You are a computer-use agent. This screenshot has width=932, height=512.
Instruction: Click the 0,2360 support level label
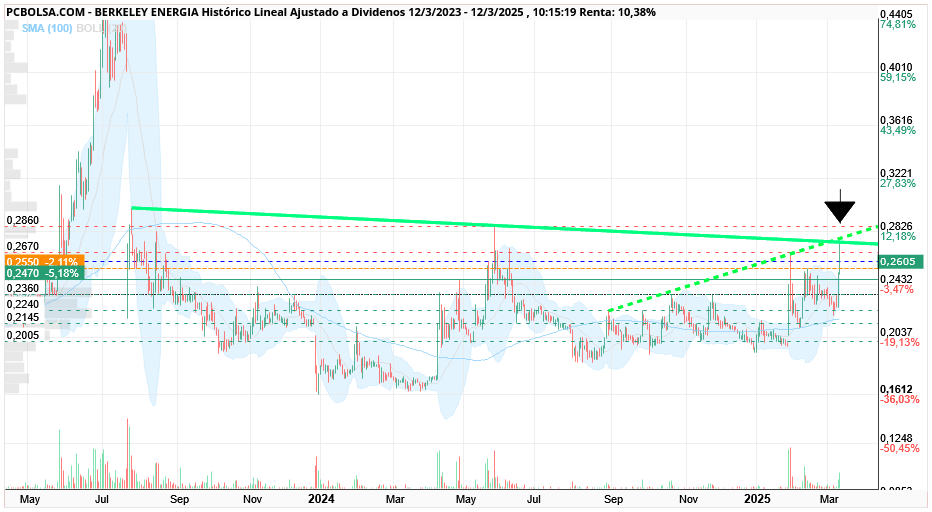click(23, 288)
